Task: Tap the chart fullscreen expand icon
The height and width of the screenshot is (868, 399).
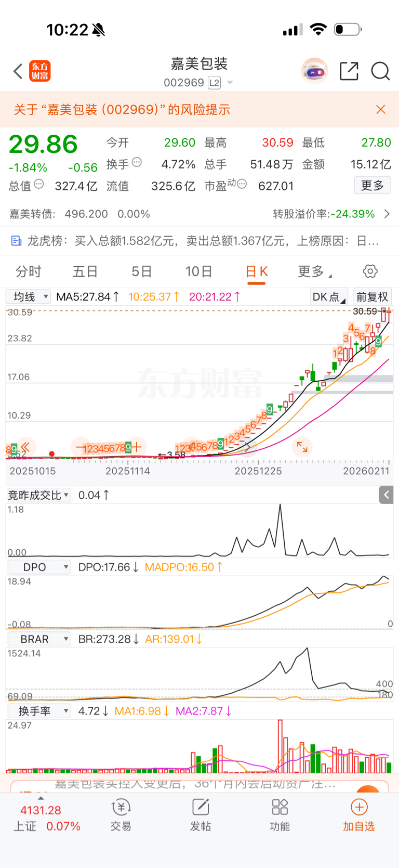Action: coord(302,446)
